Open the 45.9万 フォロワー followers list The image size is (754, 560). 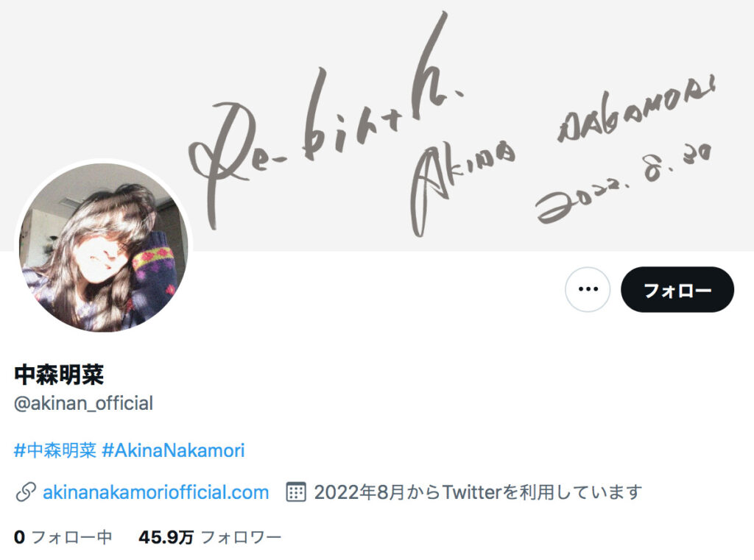(210, 537)
